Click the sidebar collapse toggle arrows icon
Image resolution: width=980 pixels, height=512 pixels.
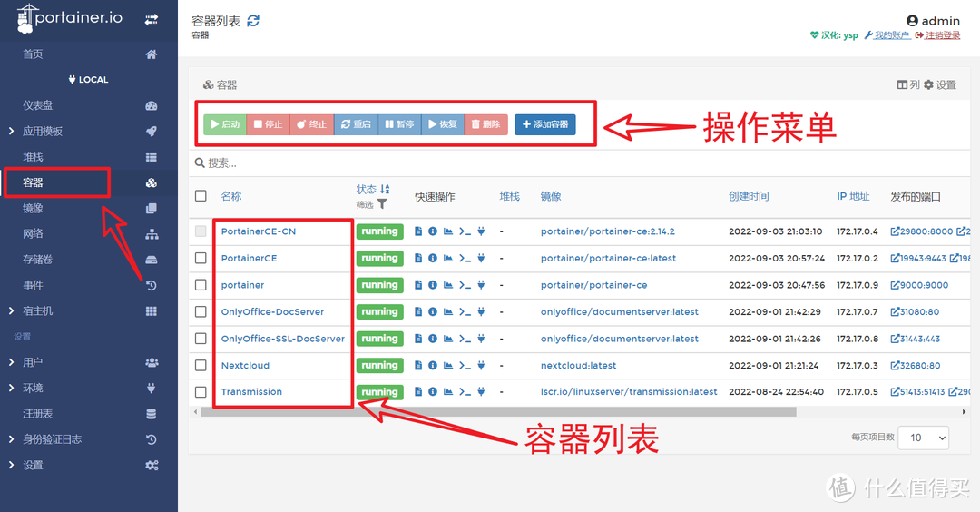tap(152, 20)
